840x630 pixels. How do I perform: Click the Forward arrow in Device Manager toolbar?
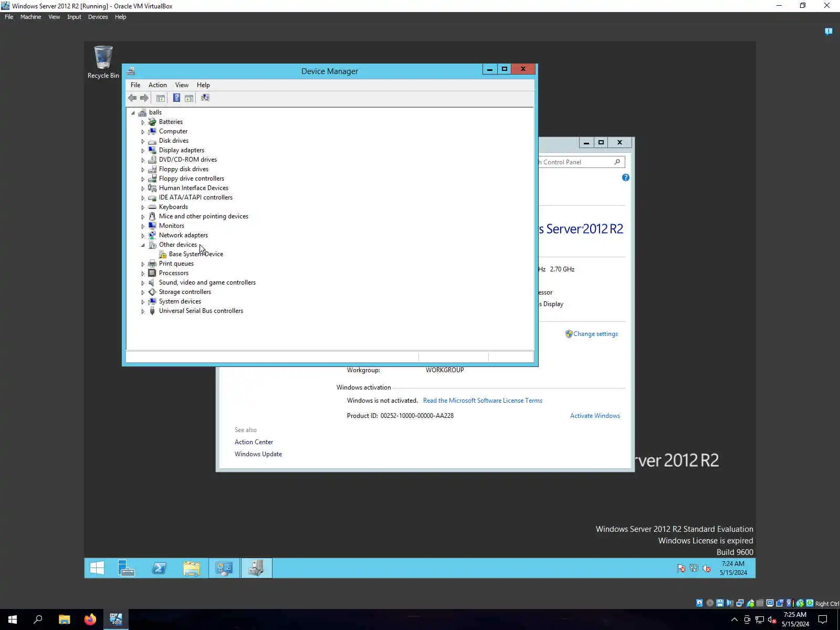tap(144, 98)
